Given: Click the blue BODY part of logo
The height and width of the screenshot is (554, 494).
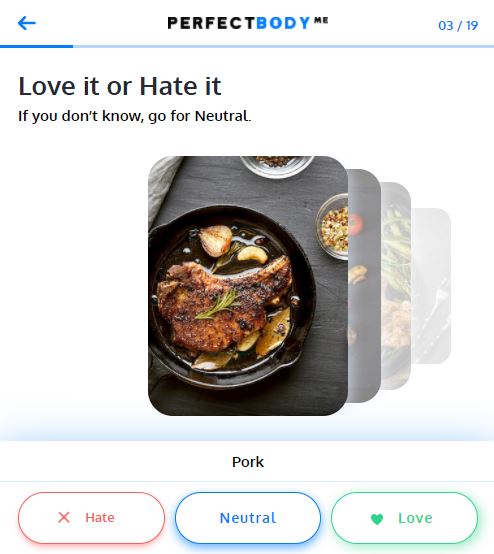Looking at the screenshot, I should 283,23.
